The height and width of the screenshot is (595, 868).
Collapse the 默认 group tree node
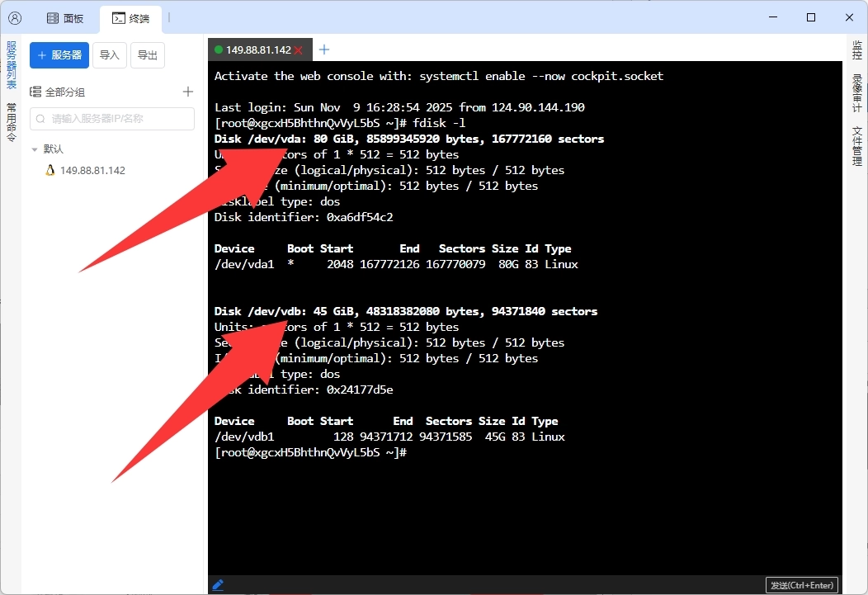35,149
